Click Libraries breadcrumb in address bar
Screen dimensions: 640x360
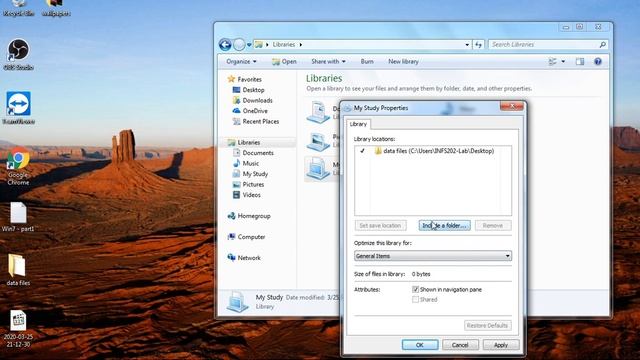[284, 44]
